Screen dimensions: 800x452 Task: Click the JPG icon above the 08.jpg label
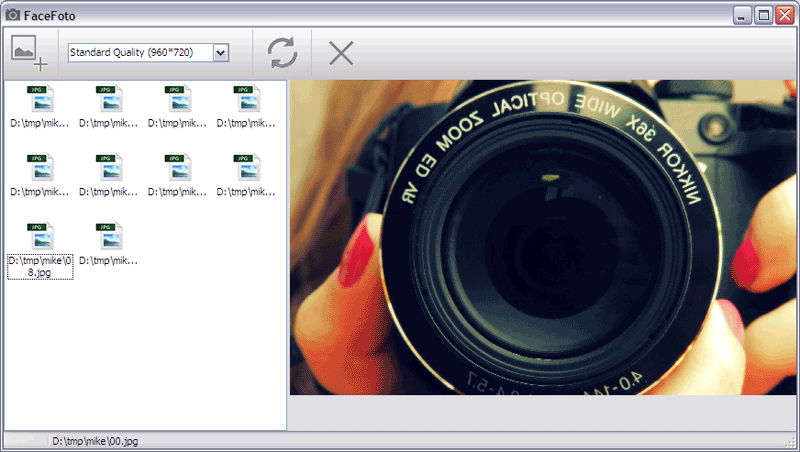tap(40, 236)
